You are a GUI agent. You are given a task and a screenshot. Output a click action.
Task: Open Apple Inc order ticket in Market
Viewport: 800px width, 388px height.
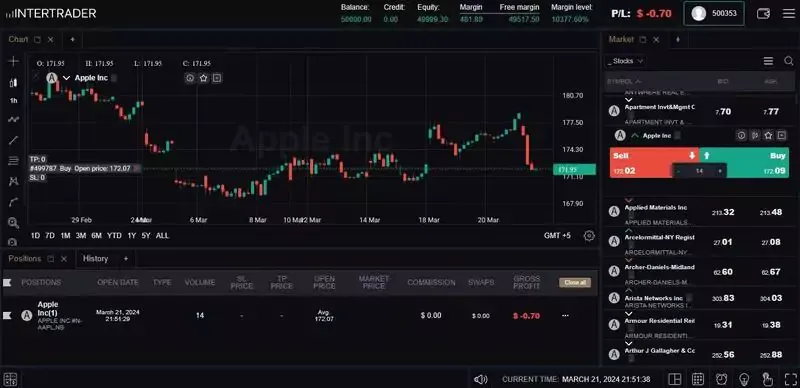point(782,136)
